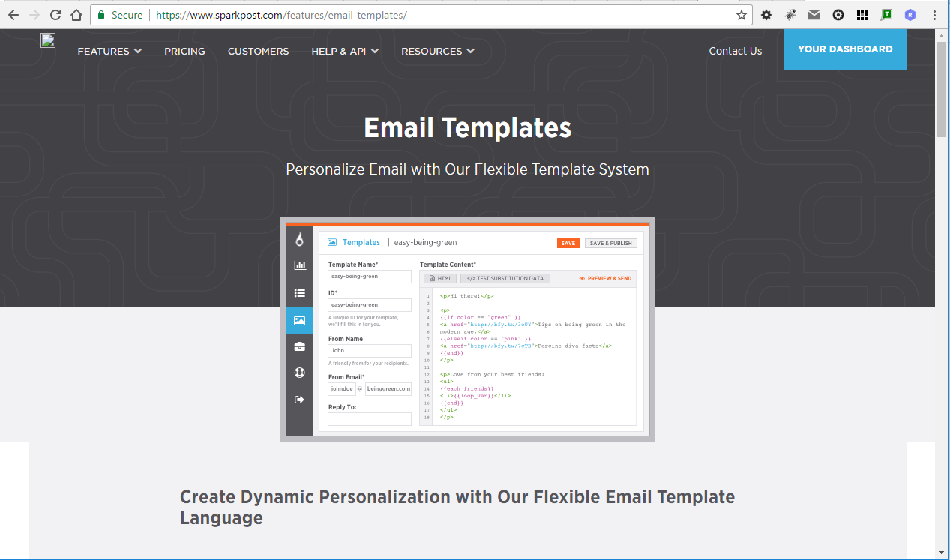This screenshot has height=560, width=950.
Task: Click the Email Templates heading
Action: pos(467,127)
